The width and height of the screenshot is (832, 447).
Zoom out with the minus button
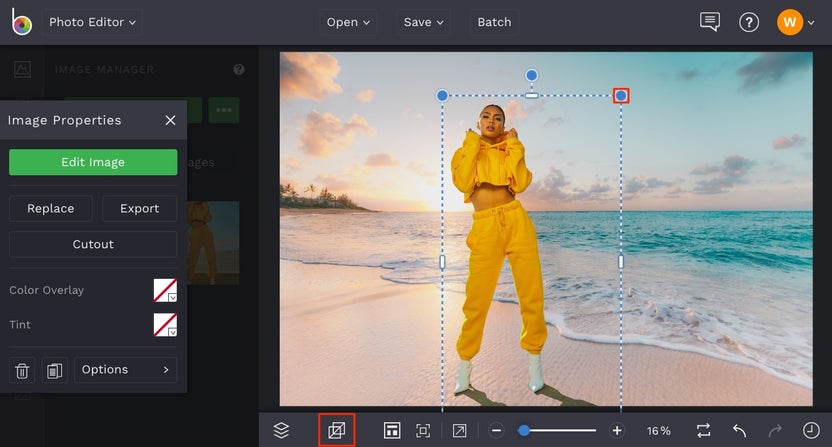click(x=496, y=431)
